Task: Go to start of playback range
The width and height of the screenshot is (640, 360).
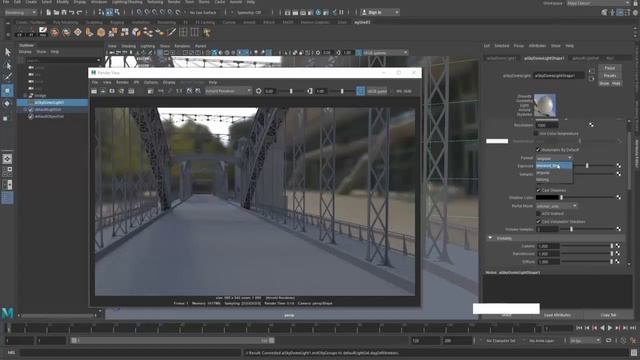Action: pyautogui.click(x=579, y=328)
